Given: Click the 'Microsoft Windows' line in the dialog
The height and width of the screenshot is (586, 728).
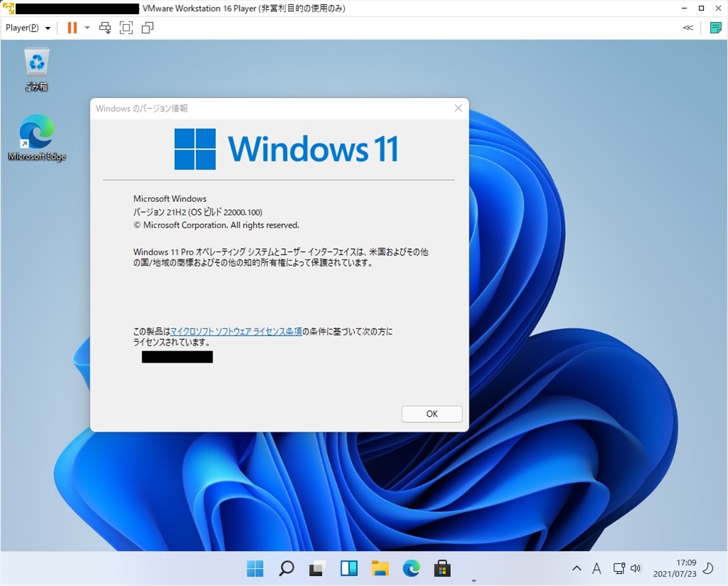Looking at the screenshot, I should click(170, 198).
